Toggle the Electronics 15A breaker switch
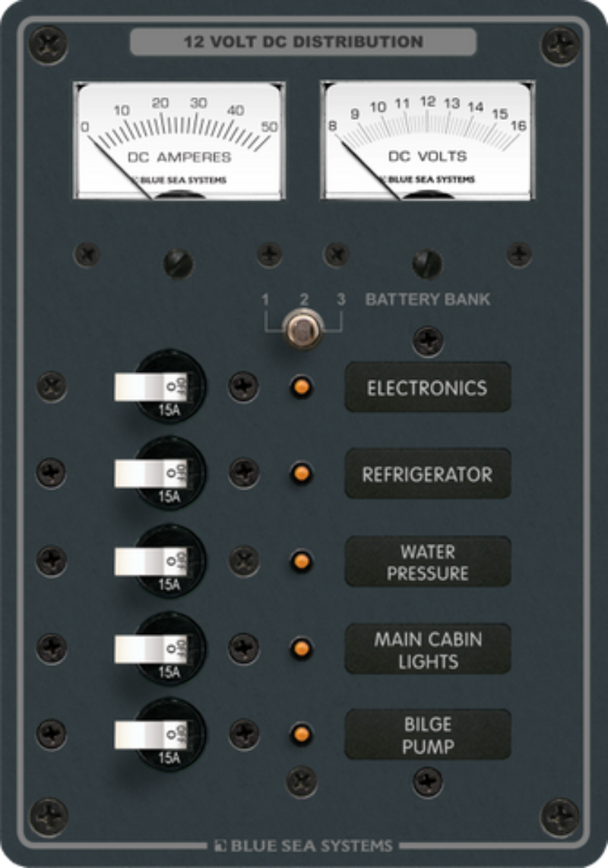This screenshot has width=608, height=868. click(x=150, y=387)
